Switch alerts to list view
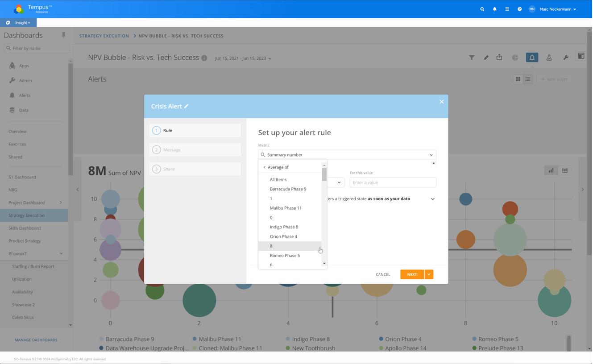This screenshot has height=364, width=593. [528, 79]
